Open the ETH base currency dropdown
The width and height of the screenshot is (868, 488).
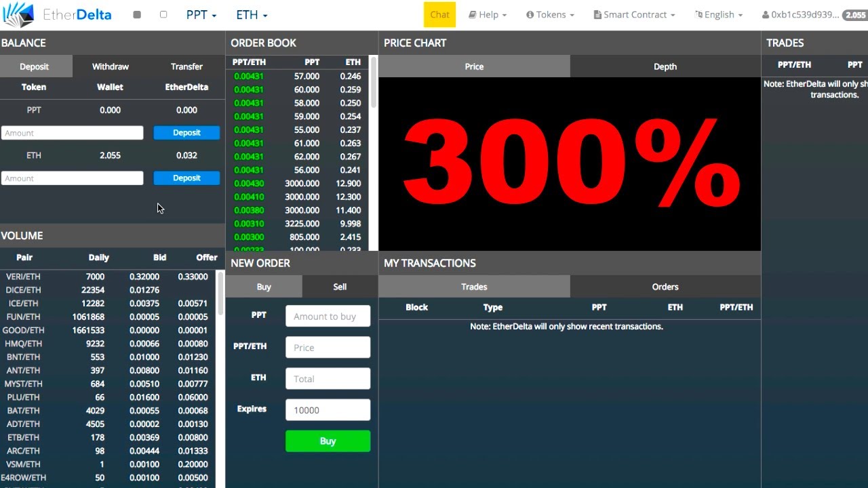coord(252,14)
